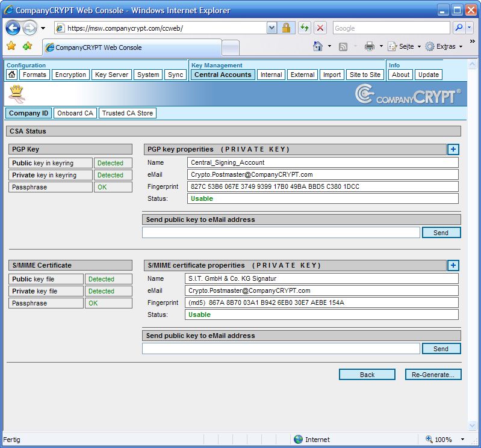481x448 pixels.
Task: Click the Print icon in toolbar
Action: [x=370, y=46]
